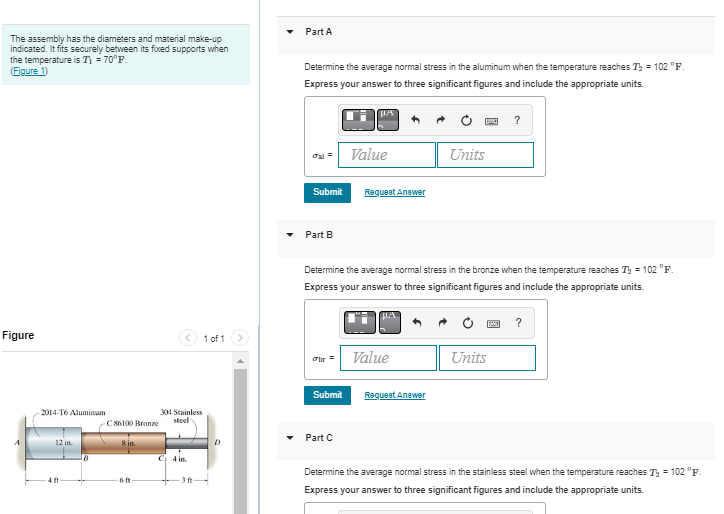Image resolution: width=724 pixels, height=514 pixels.
Task: Show keyboard shortcuts in Part B toolbar
Action: [x=493, y=324]
